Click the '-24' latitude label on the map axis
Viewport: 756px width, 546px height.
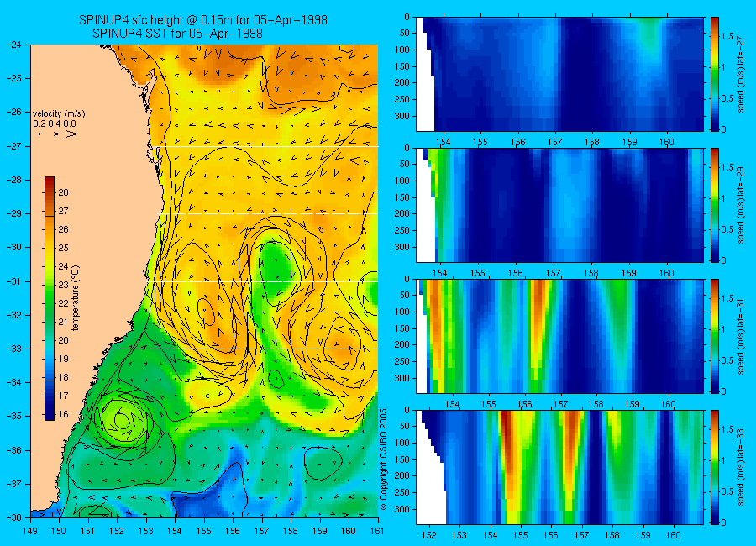pyautogui.click(x=13, y=45)
